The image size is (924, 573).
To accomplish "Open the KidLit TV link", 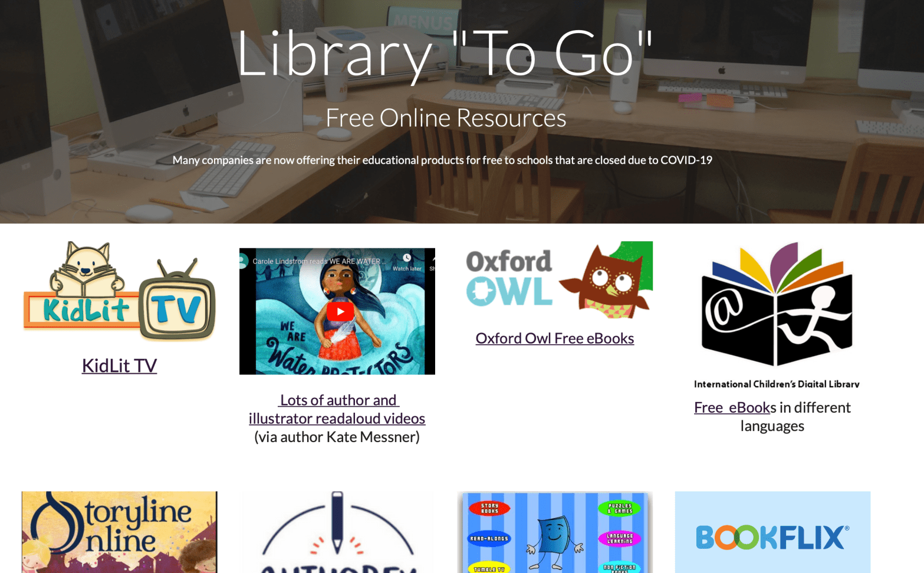I will 119,365.
